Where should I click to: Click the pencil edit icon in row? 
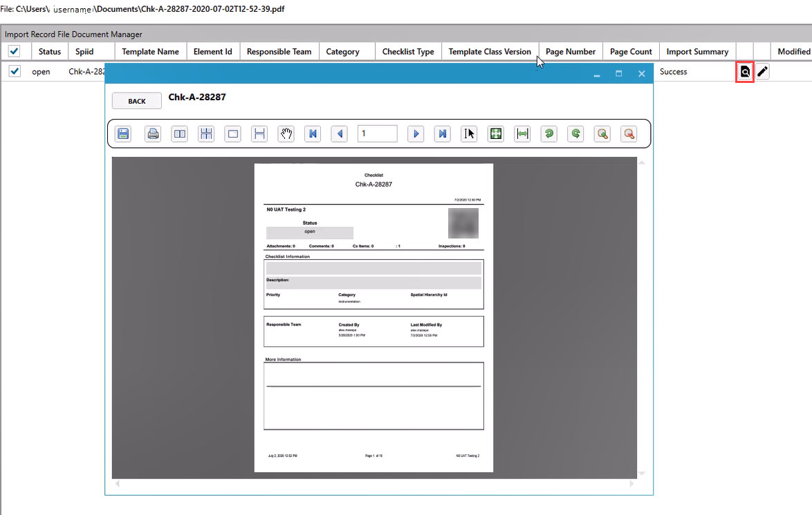click(762, 72)
